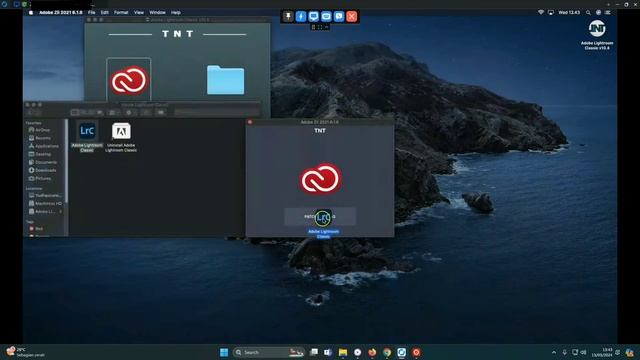Image resolution: width=640 pixels, height=360 pixels.
Task: Show hidden tray icons chevron
Action: tap(554, 352)
